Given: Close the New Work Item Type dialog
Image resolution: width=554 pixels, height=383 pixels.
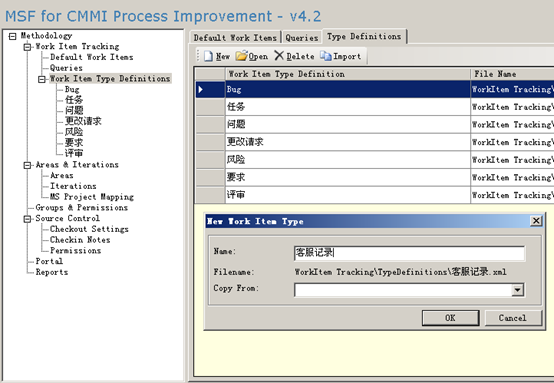Looking at the screenshot, I should click(x=536, y=221).
